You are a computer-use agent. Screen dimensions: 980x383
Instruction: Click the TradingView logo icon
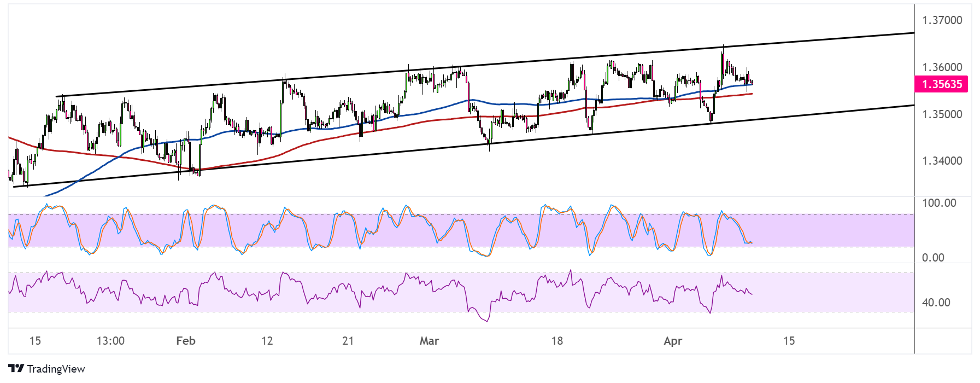click(16, 369)
